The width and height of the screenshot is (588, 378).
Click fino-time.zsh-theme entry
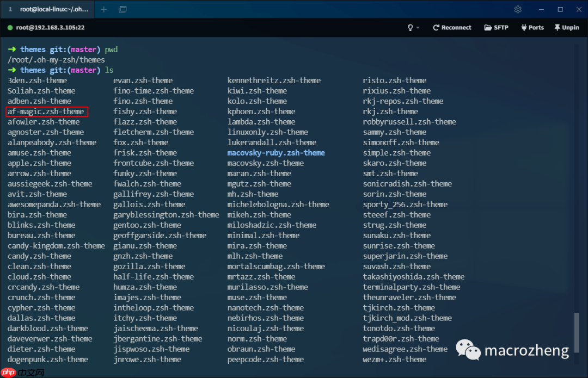click(154, 91)
